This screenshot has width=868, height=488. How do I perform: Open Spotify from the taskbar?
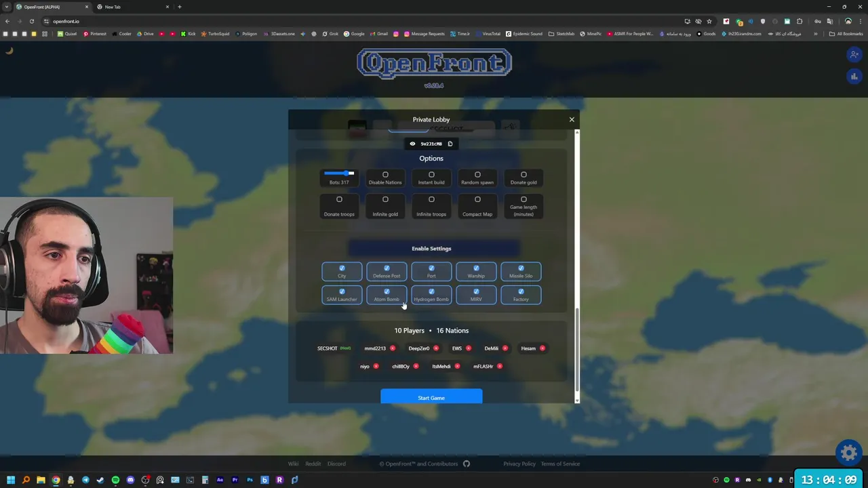115,480
